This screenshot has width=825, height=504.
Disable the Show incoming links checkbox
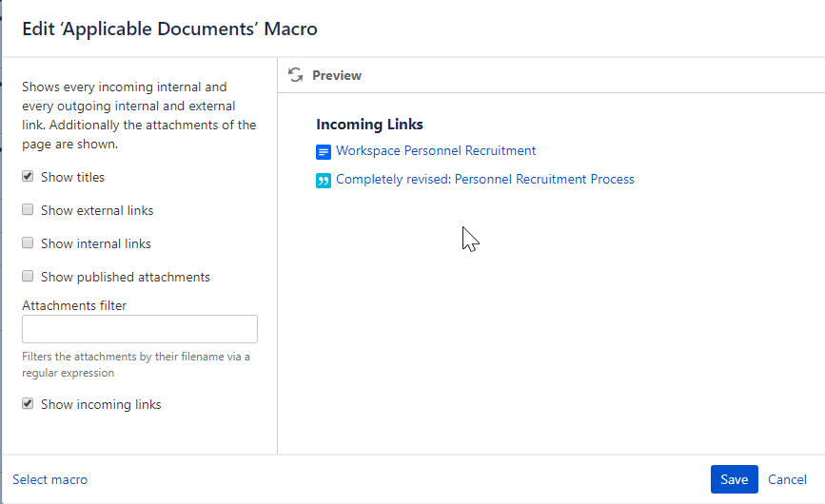[29, 404]
